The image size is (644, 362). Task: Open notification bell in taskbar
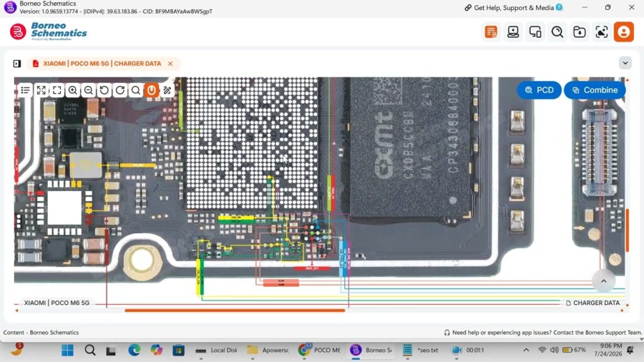pyautogui.click(x=630, y=350)
